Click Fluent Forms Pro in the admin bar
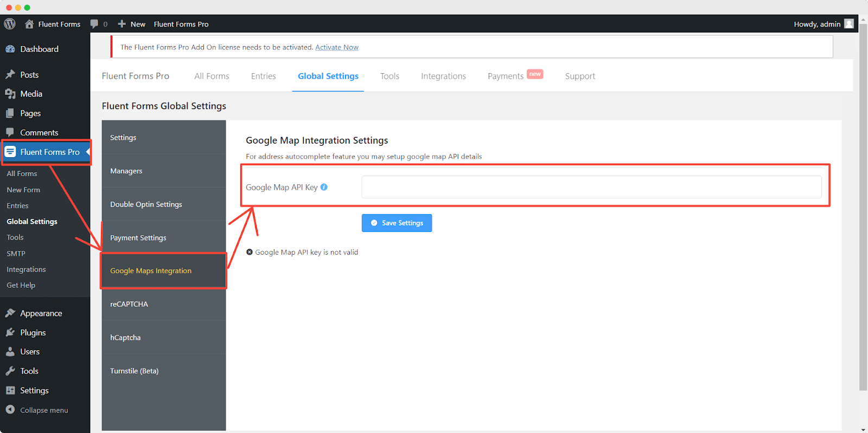Image resolution: width=868 pixels, height=433 pixels. click(181, 24)
